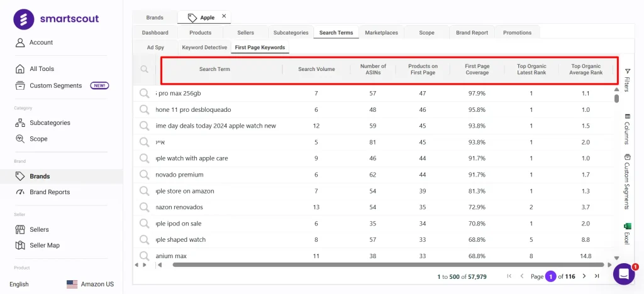Image resolution: width=644 pixels, height=294 pixels.
Task: Open the Subcategories tab
Action: [291, 33]
